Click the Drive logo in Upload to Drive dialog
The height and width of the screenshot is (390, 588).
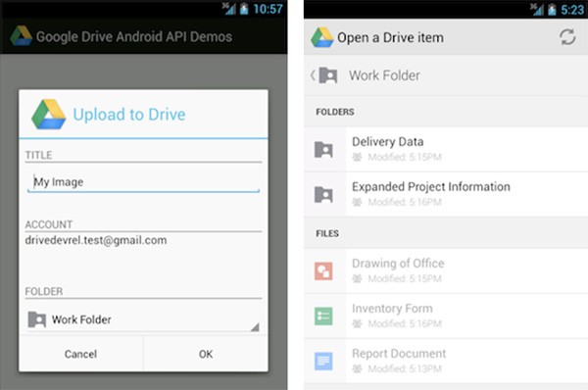(49, 115)
